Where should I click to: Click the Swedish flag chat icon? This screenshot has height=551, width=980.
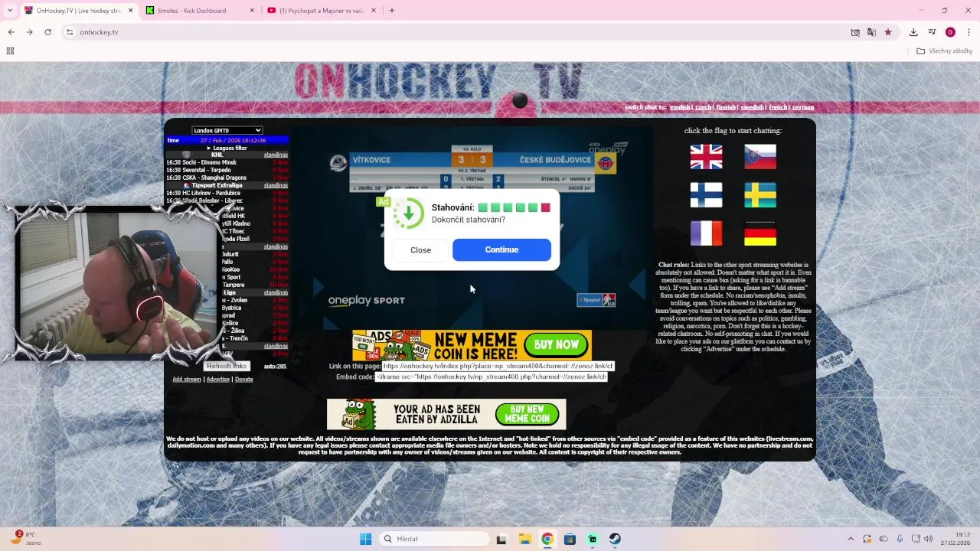point(760,195)
